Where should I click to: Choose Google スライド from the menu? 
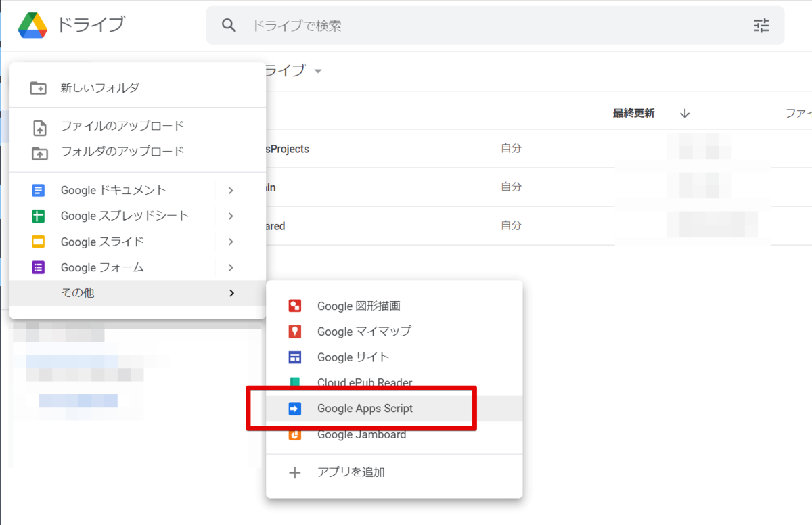pos(138,242)
